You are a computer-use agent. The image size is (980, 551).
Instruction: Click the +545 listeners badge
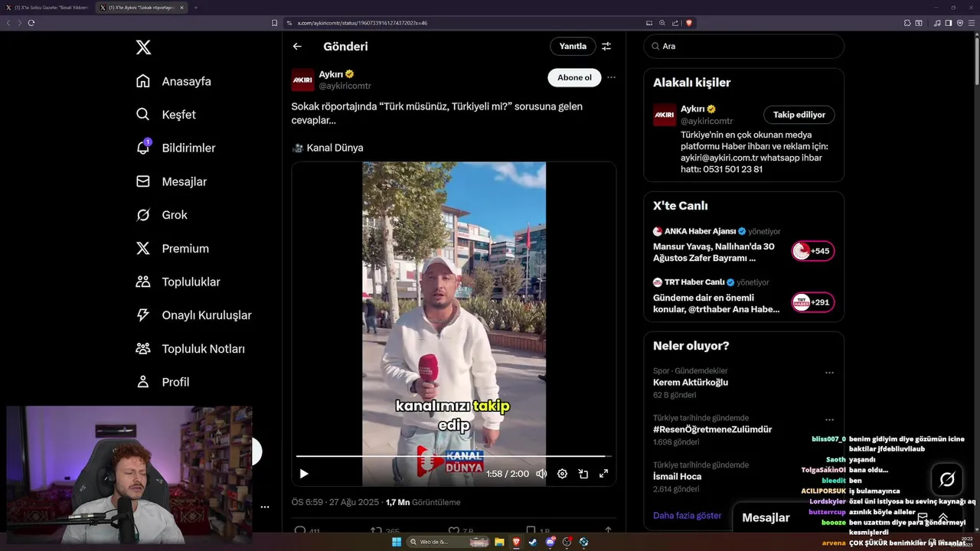coord(813,251)
